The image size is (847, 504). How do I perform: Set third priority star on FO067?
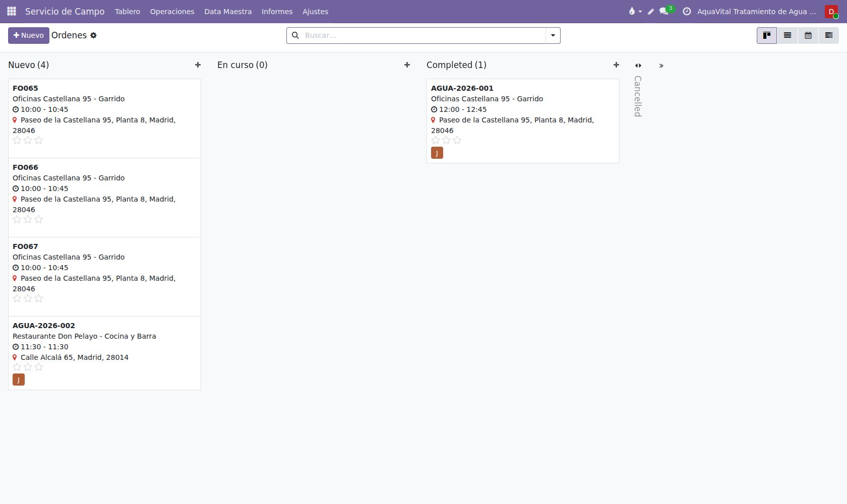click(x=39, y=298)
